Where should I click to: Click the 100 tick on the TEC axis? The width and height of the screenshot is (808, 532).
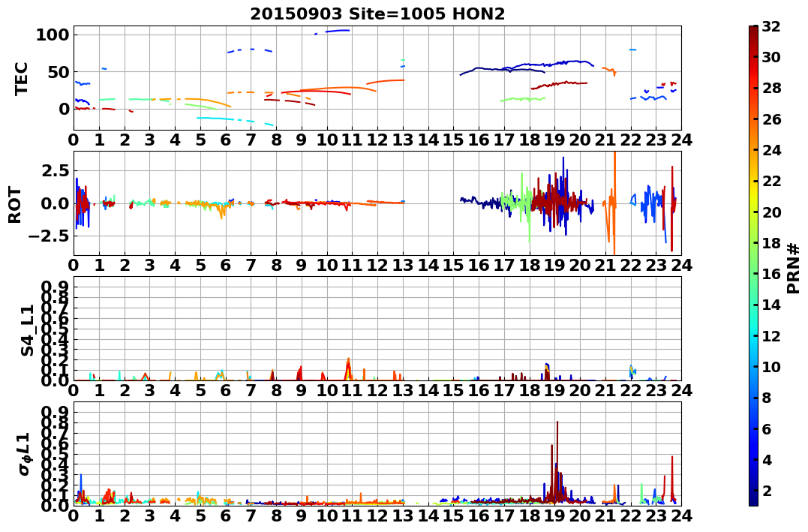(x=52, y=35)
